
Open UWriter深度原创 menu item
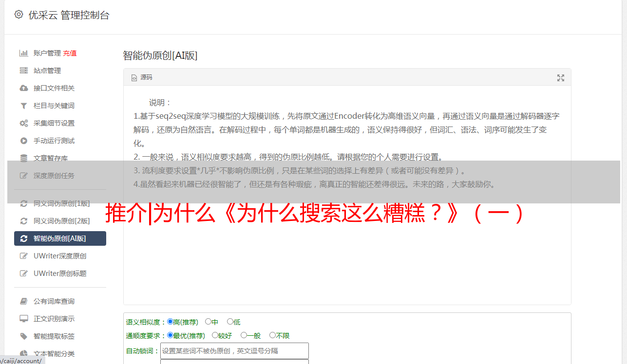60,256
